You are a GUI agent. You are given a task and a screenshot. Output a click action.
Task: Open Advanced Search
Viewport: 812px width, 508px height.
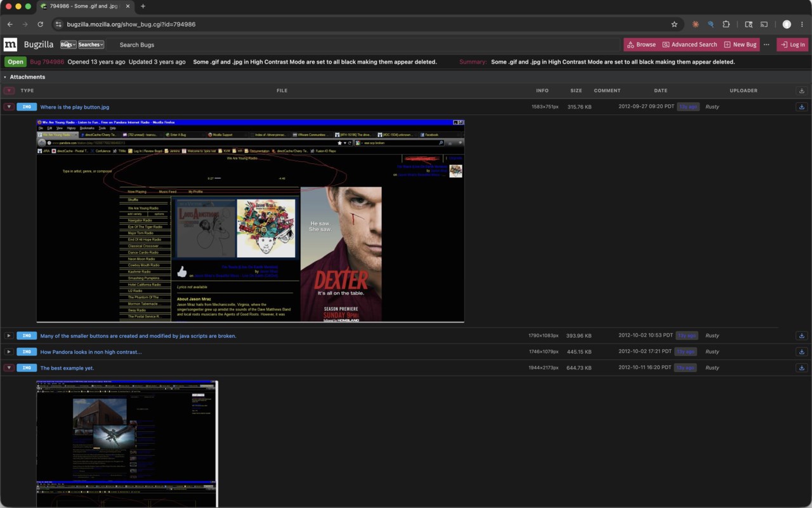point(690,44)
